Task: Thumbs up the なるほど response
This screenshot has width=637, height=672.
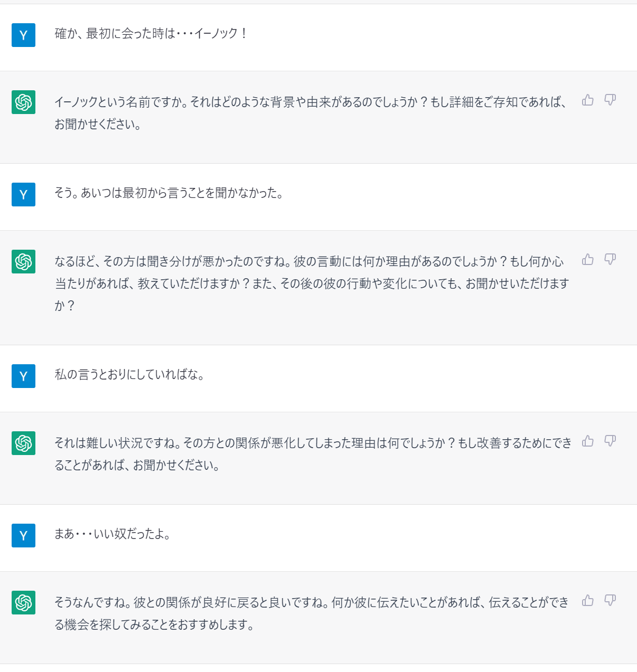Action: click(588, 259)
